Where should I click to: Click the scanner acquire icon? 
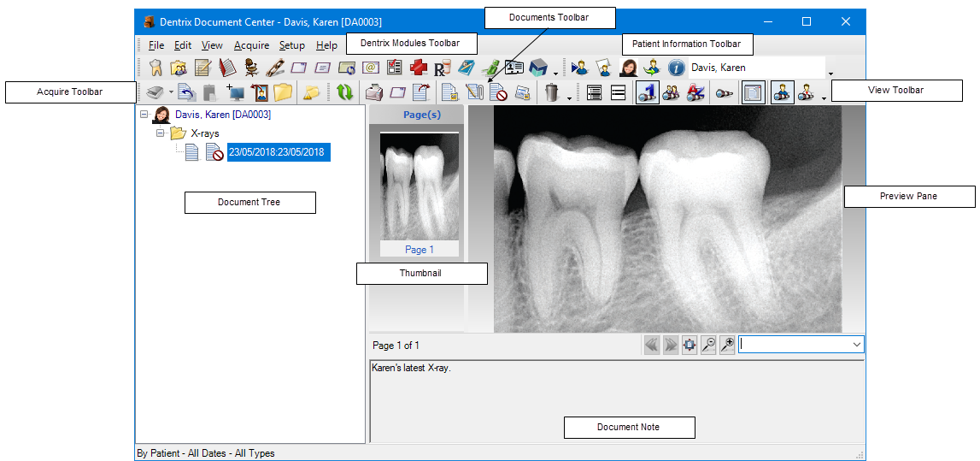pyautogui.click(x=155, y=93)
